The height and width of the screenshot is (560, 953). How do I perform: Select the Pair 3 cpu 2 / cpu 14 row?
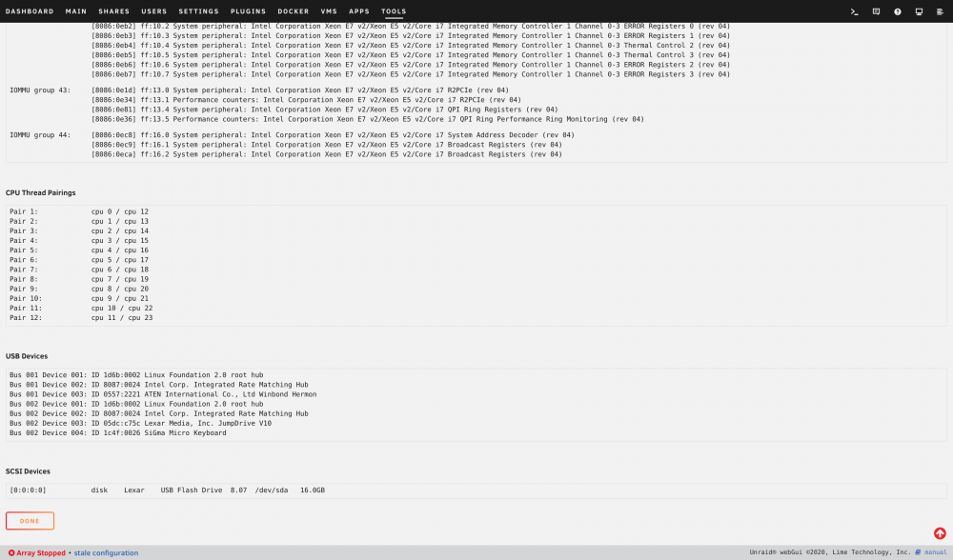tap(79, 230)
